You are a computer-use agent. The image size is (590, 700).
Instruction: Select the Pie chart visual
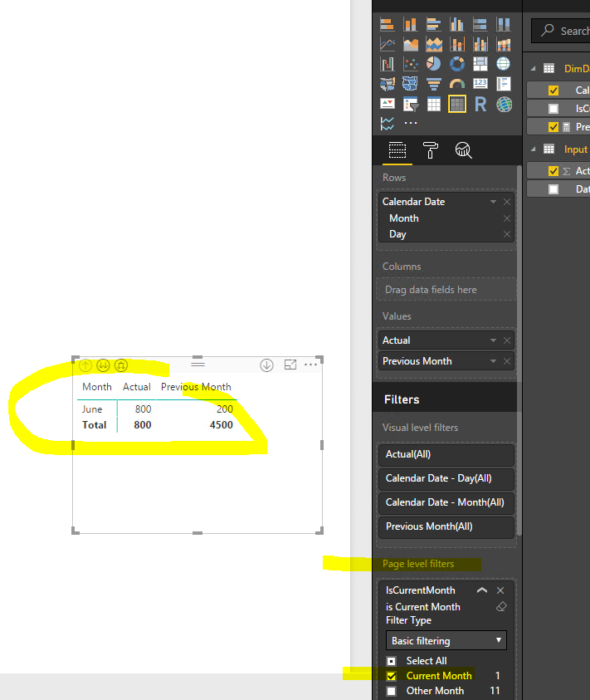click(434, 64)
